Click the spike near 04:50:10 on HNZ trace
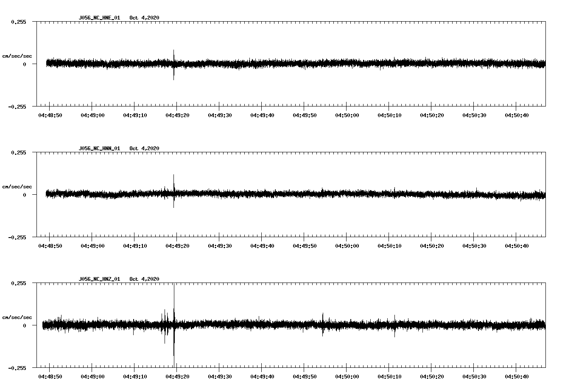Viewport: 576px width, 392px height. pos(394,327)
